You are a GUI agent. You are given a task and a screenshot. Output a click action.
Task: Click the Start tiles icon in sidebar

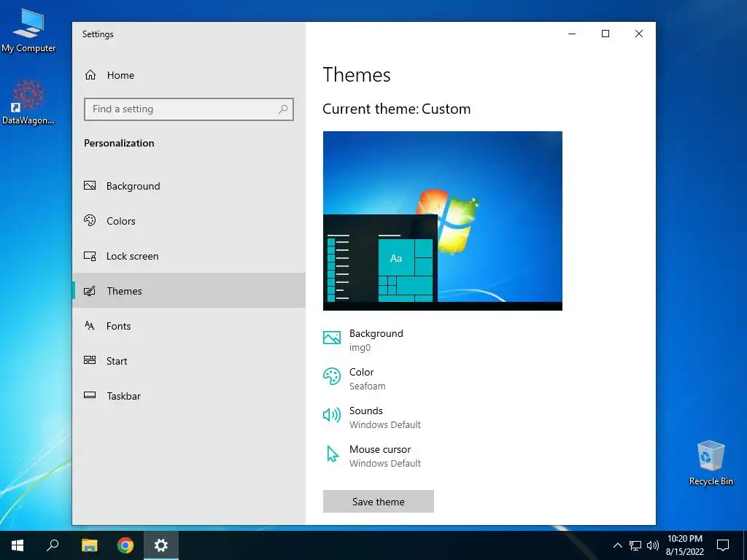(90, 360)
